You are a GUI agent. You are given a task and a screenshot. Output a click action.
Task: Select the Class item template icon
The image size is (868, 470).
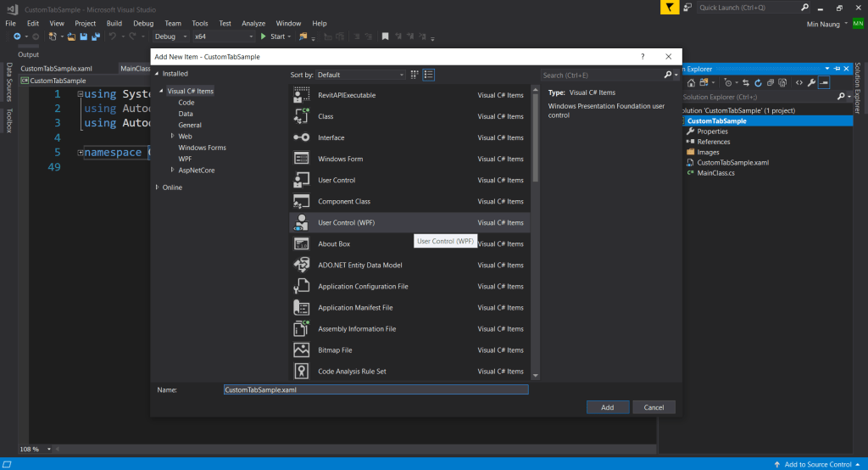(301, 116)
